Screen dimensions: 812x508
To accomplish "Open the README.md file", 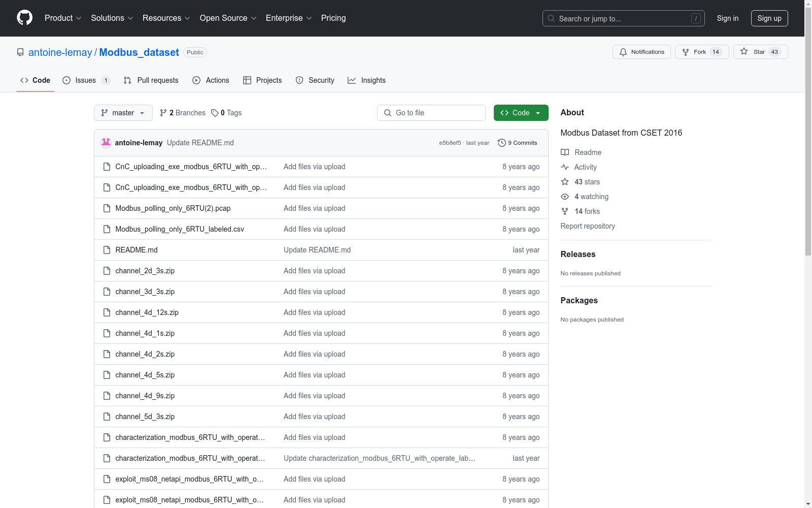I will 137,250.
